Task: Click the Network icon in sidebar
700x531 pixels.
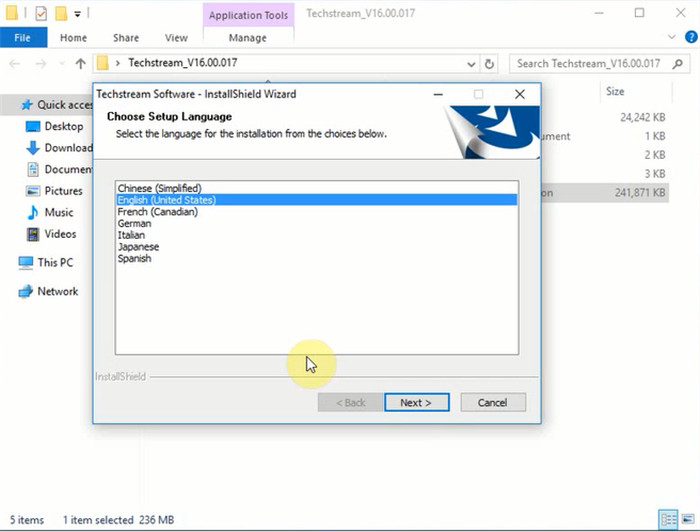Action: [x=25, y=292]
